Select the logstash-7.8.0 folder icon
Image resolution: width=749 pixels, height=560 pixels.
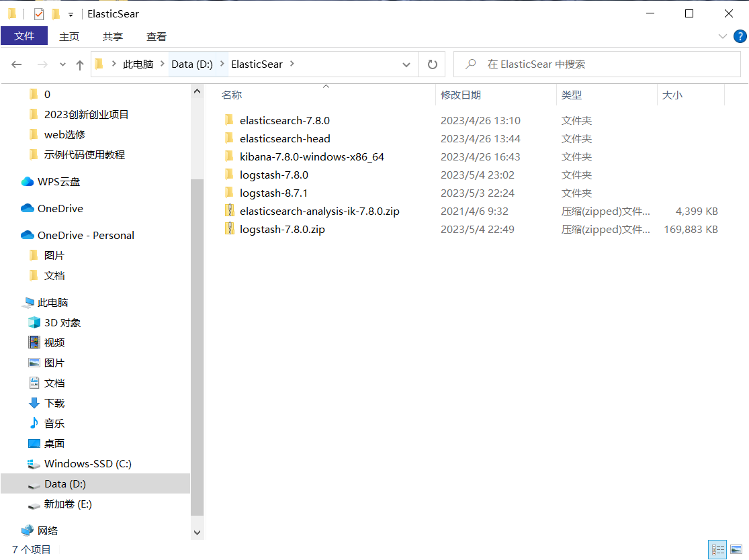click(229, 175)
